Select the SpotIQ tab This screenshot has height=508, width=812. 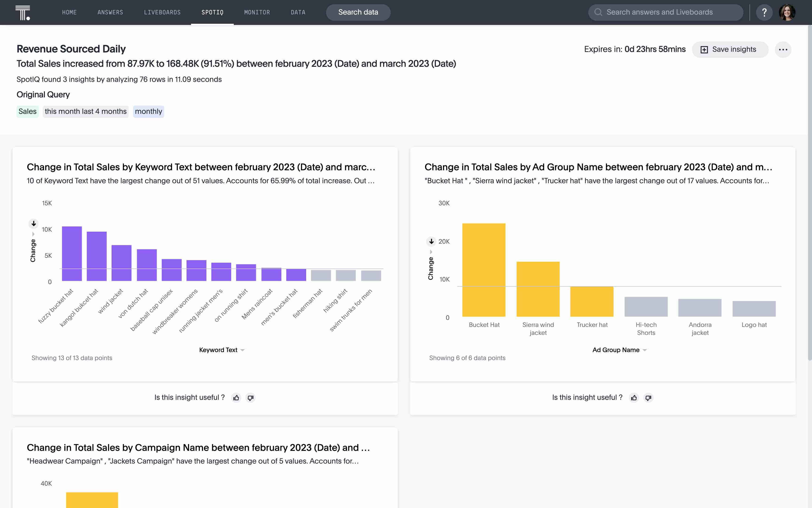pyautogui.click(x=212, y=12)
